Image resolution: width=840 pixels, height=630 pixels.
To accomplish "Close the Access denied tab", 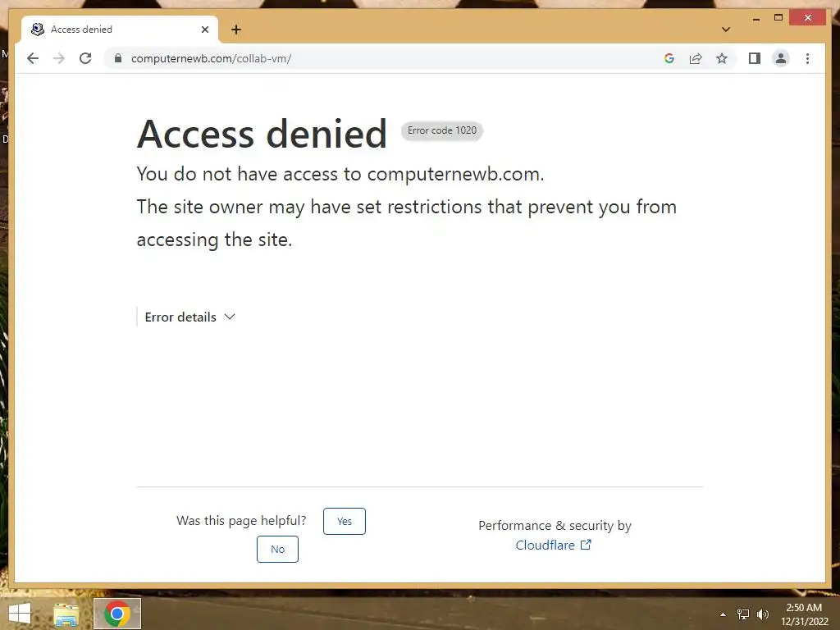I will coord(204,30).
